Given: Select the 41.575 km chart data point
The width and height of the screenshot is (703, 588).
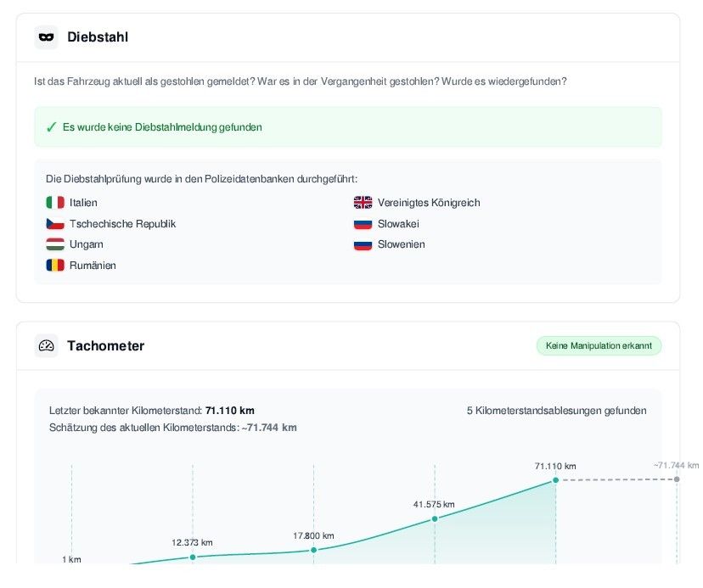Looking at the screenshot, I should [x=435, y=519].
